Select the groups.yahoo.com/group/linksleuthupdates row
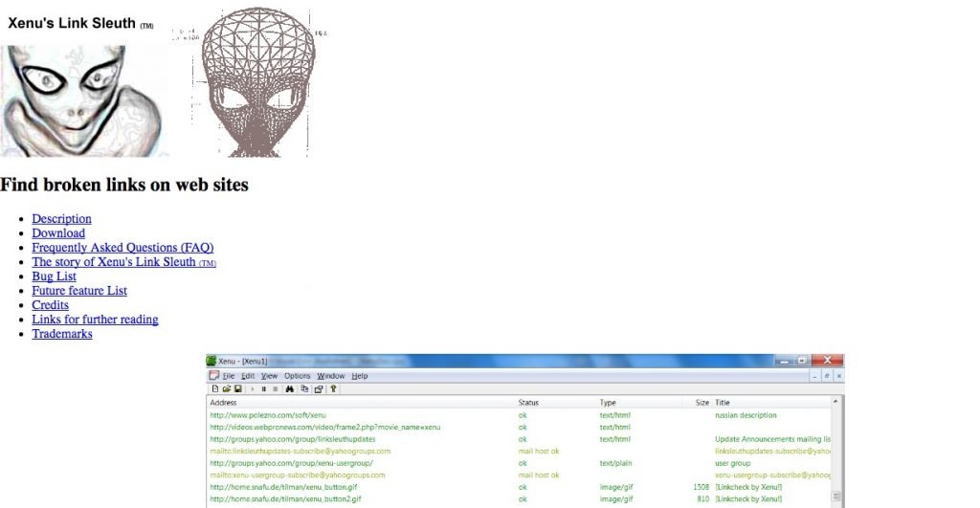 click(x=293, y=439)
